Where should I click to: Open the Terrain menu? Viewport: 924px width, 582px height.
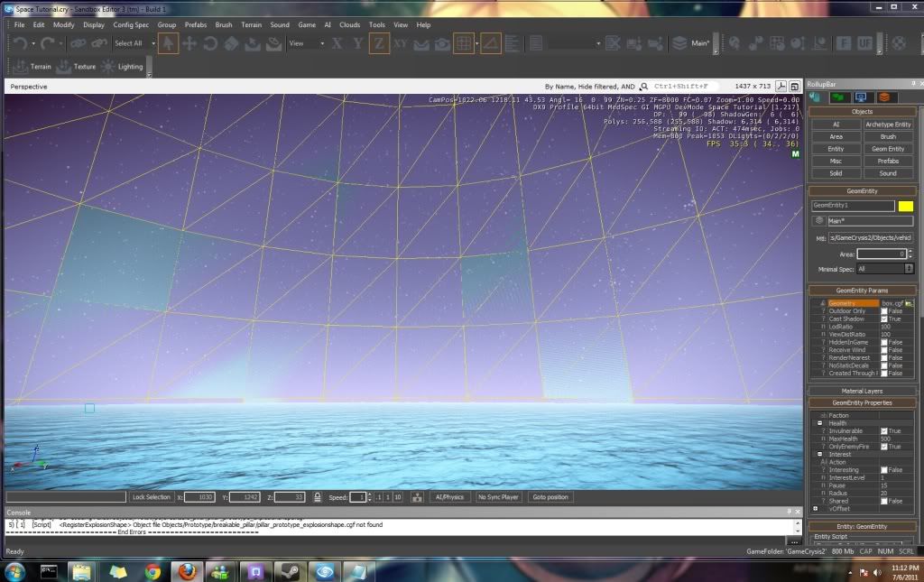(x=251, y=24)
